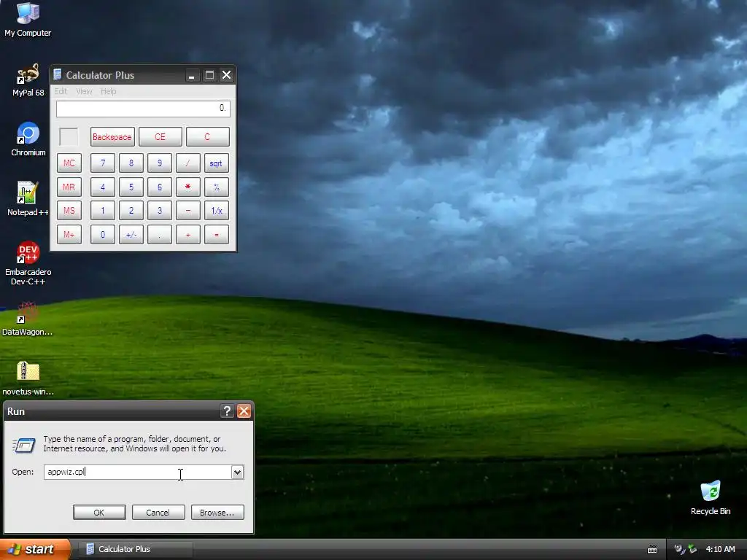The height and width of the screenshot is (560, 747).
Task: Click the MR memory recall button
Action: point(69,187)
